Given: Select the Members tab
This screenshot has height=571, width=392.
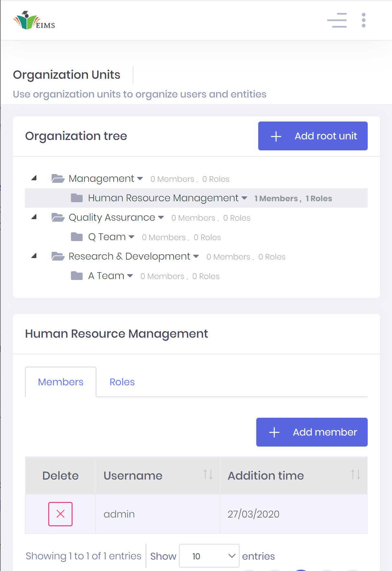Looking at the screenshot, I should (x=61, y=382).
